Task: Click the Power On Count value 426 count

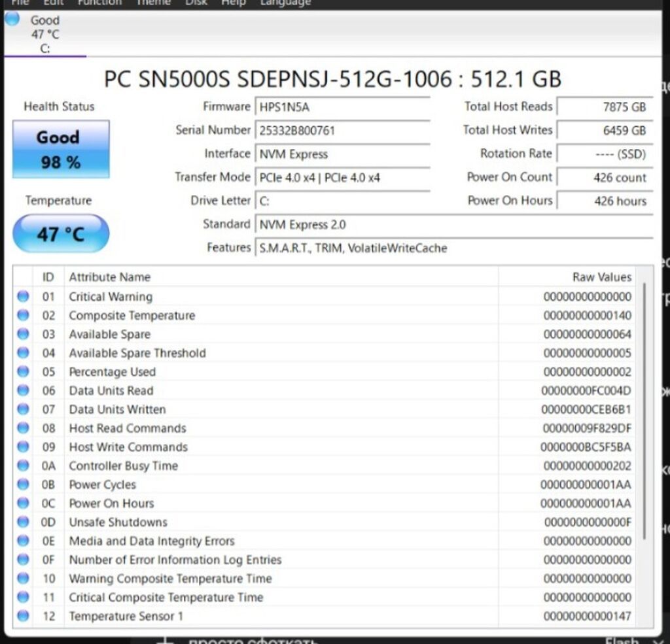Action: tap(605, 177)
